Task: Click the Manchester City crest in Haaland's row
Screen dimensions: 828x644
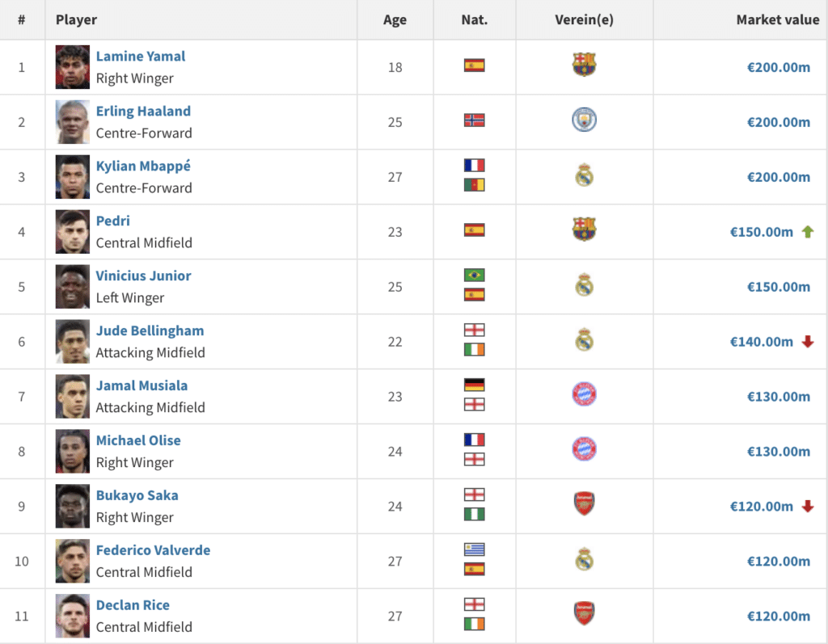Action: [584, 120]
